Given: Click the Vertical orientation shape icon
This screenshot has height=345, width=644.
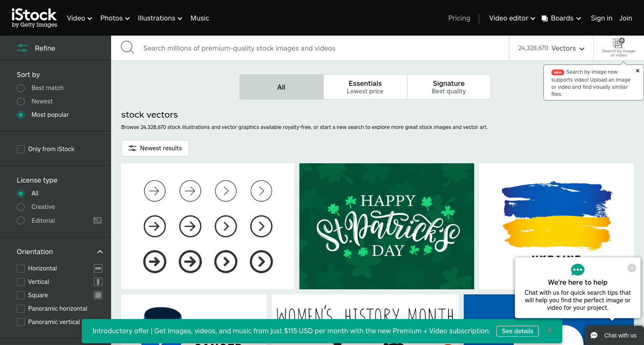Looking at the screenshot, I should pyautogui.click(x=98, y=282).
